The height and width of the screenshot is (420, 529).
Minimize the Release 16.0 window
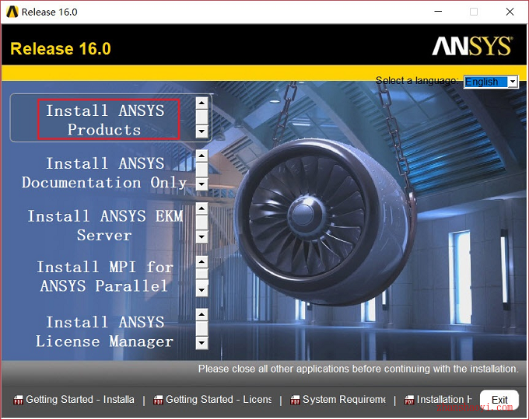(x=438, y=12)
